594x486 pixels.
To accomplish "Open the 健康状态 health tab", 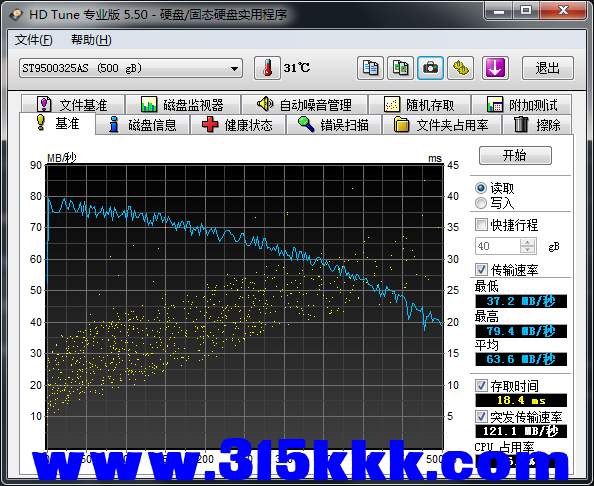I will point(238,125).
